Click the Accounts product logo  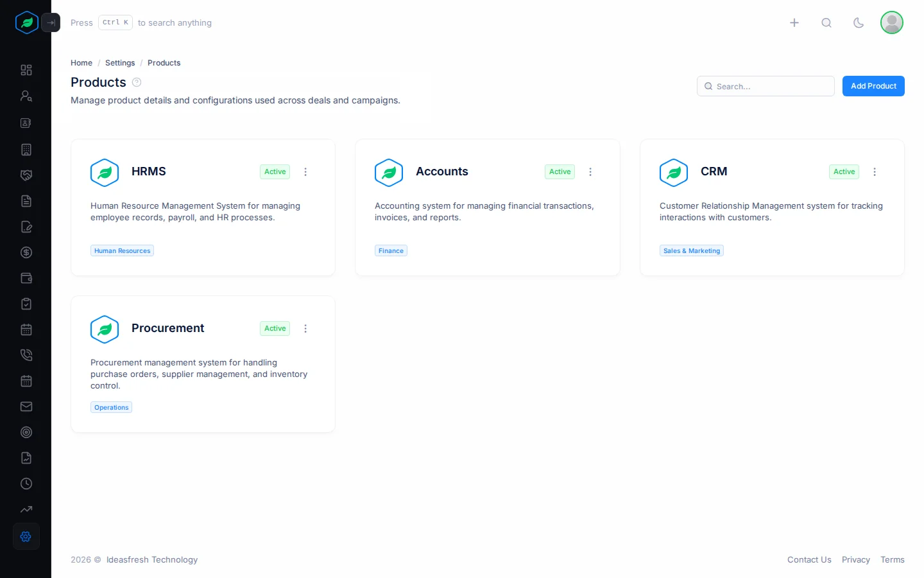point(389,173)
